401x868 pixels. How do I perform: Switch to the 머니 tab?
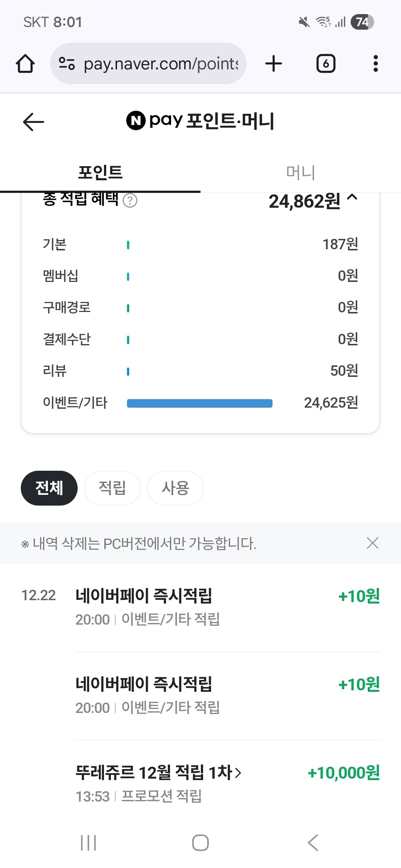point(301,172)
